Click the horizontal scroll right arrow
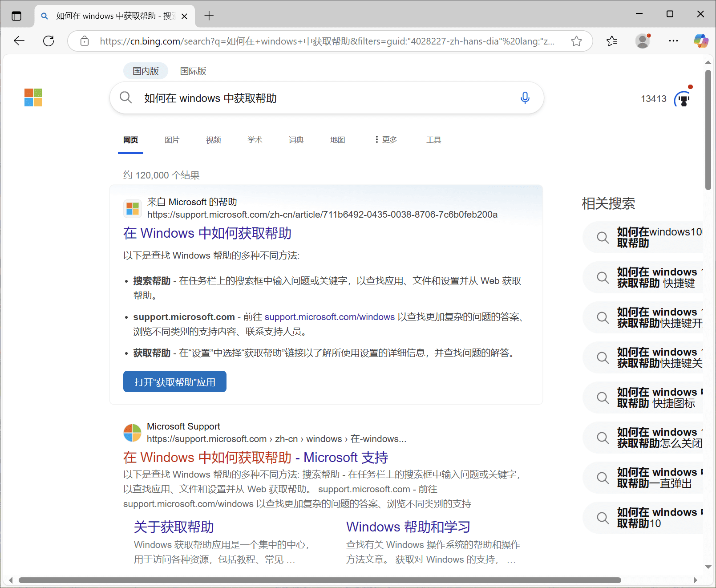Viewport: 716px width, 588px height. pos(696,580)
